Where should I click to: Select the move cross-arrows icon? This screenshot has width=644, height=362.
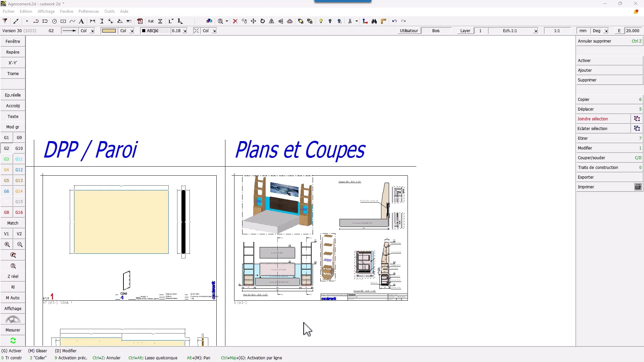click(x=254, y=21)
